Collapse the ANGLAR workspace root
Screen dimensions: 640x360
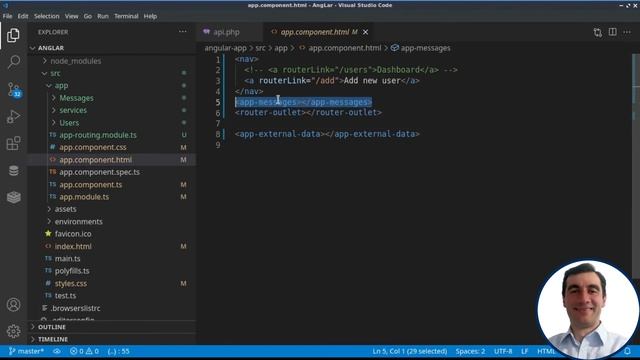click(x=51, y=48)
